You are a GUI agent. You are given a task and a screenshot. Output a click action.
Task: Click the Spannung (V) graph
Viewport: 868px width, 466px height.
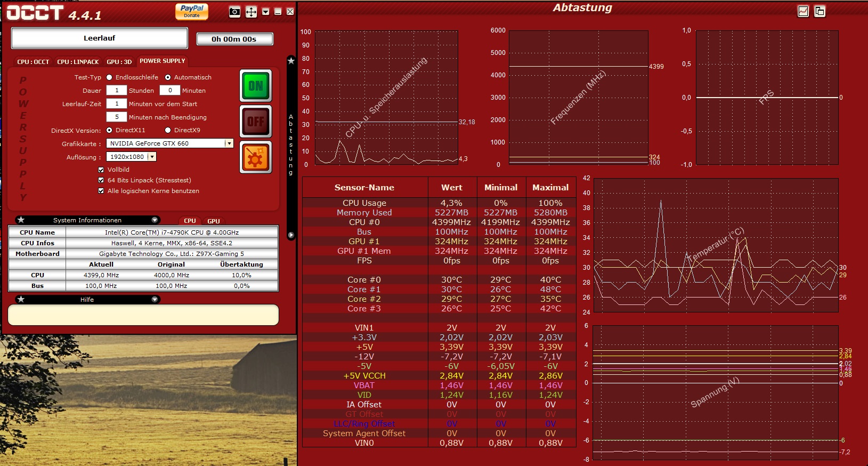pos(715,392)
